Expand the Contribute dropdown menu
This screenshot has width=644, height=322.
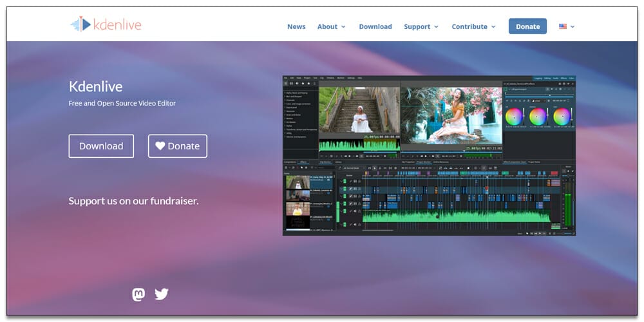[x=473, y=26]
